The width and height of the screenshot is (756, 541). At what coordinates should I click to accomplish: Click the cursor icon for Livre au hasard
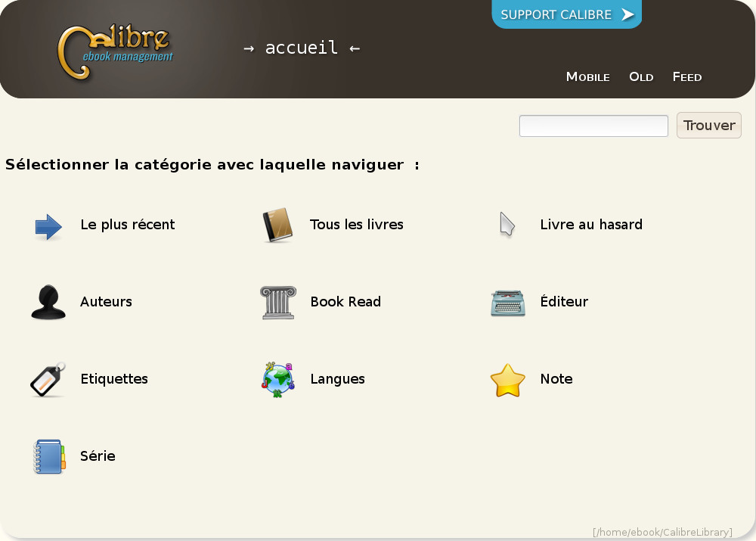[507, 224]
